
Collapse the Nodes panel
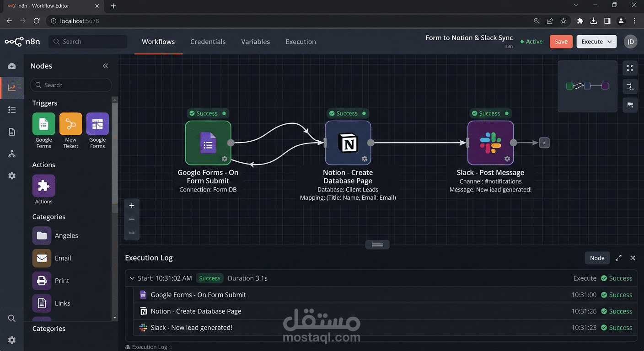(106, 66)
